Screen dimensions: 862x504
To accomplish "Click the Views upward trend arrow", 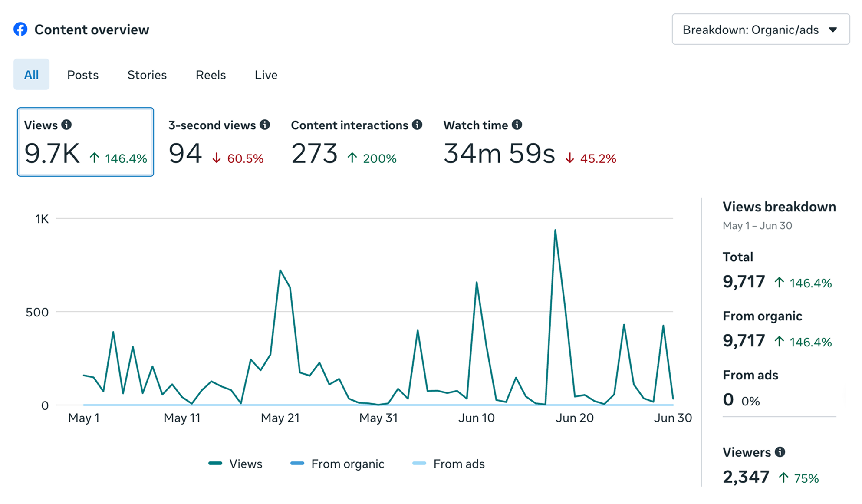I will point(95,158).
